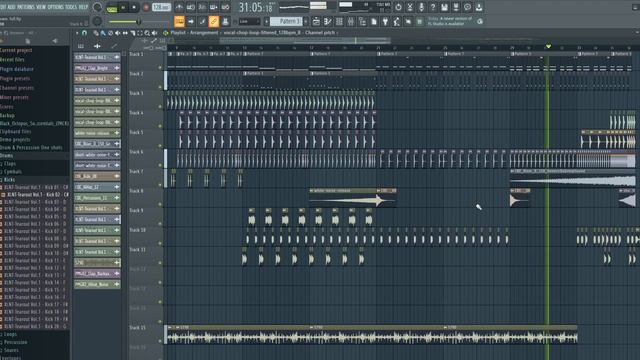Click the red Record button
The height and width of the screenshot is (360, 640).
[x=146, y=8]
